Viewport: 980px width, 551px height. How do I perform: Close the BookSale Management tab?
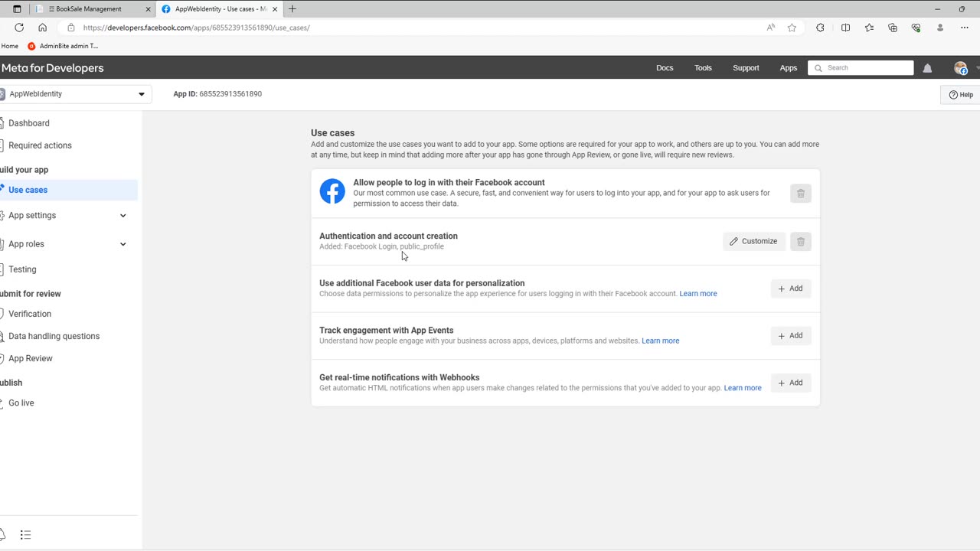149,9
